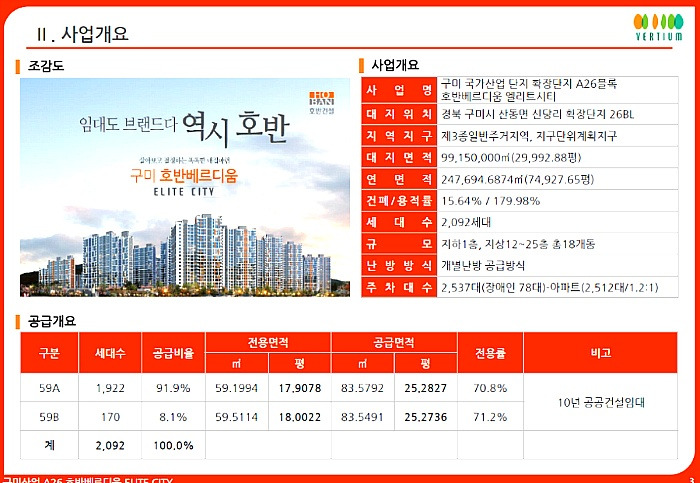700x483 pixels.
Task: Select the '70.8%' exclusive ratio cell
Action: coord(490,388)
